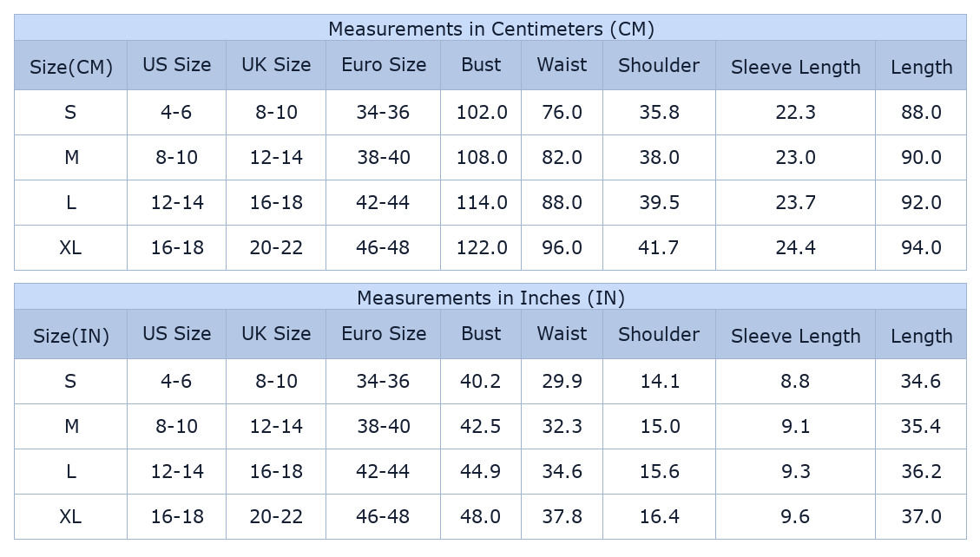
Task: Select the Size(CM) column header
Action: (x=71, y=67)
